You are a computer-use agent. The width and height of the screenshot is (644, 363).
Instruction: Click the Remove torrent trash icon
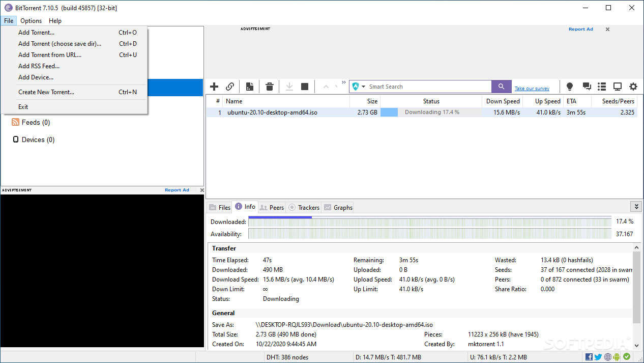[x=270, y=87]
